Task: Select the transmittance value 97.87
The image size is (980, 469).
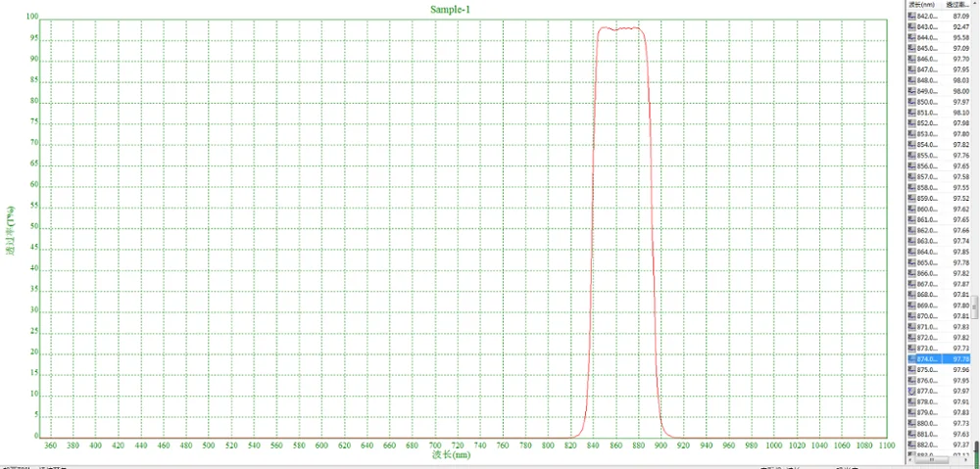Action: coord(961,284)
